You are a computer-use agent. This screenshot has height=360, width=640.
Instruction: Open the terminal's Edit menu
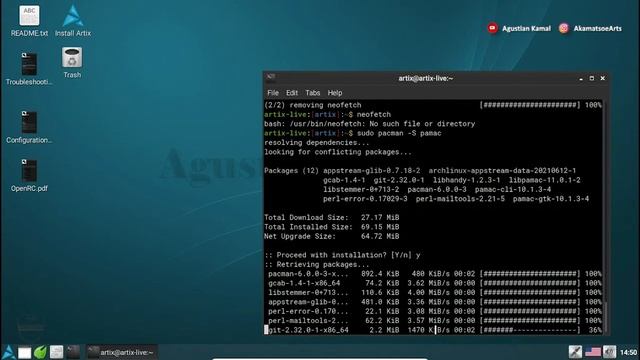click(x=292, y=93)
